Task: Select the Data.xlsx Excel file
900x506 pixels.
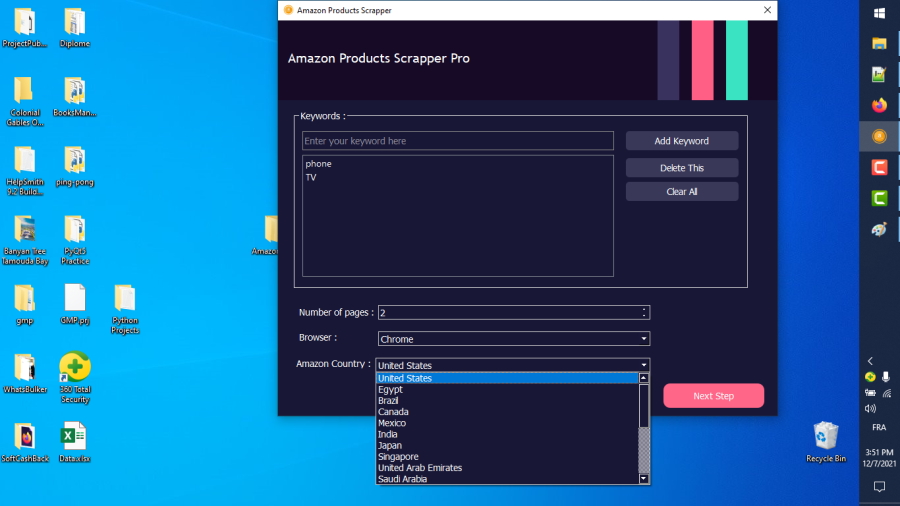Action: [75, 442]
